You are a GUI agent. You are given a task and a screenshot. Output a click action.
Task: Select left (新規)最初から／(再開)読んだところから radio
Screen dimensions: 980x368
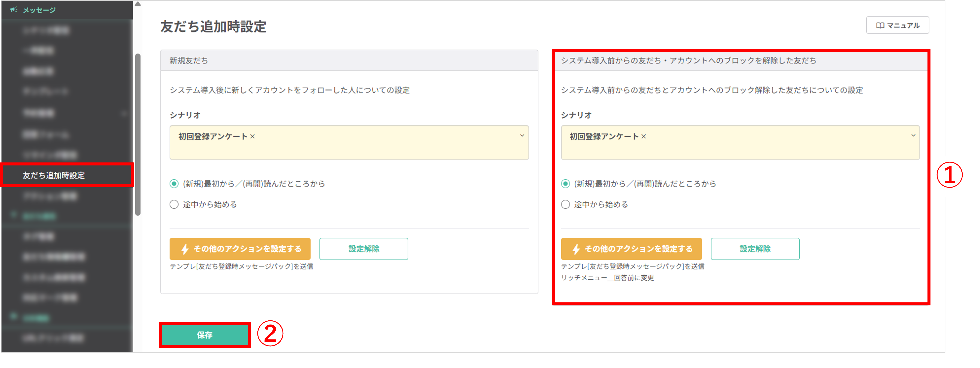[x=174, y=184]
